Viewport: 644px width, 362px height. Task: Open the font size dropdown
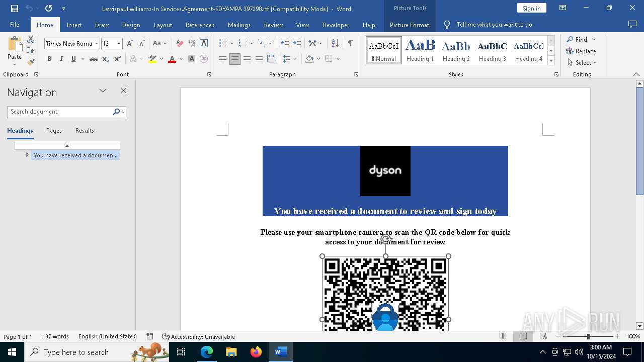coord(119,43)
